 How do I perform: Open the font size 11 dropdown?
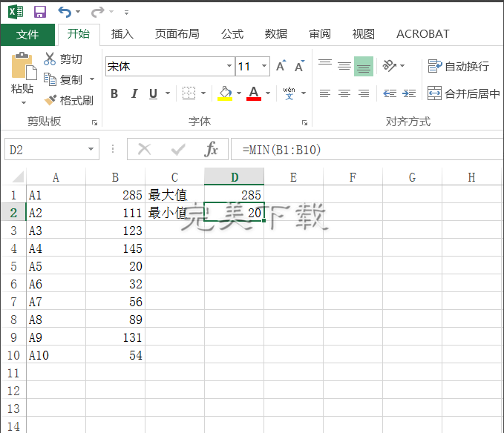coord(264,66)
